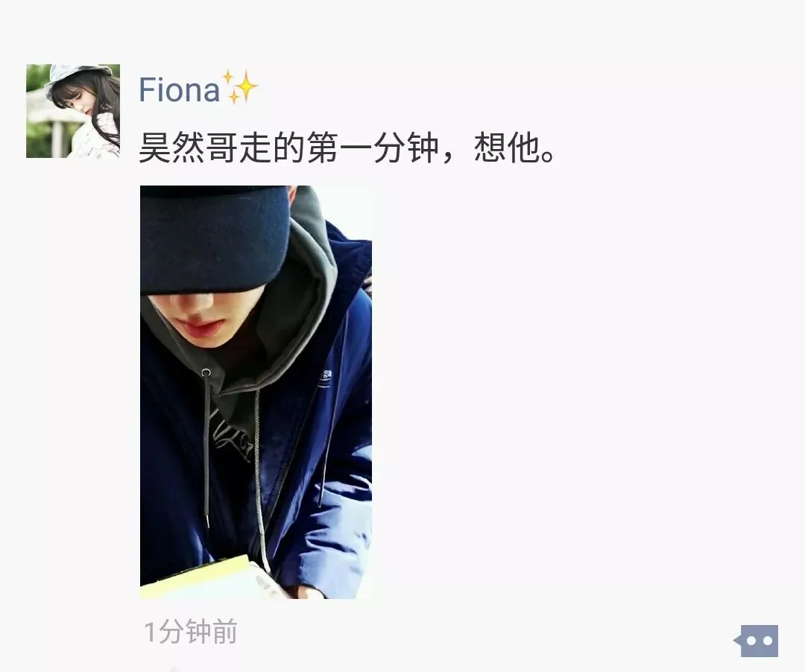The height and width of the screenshot is (672, 805).
Task: Enlarge the photo of man in cap
Action: pos(256,392)
